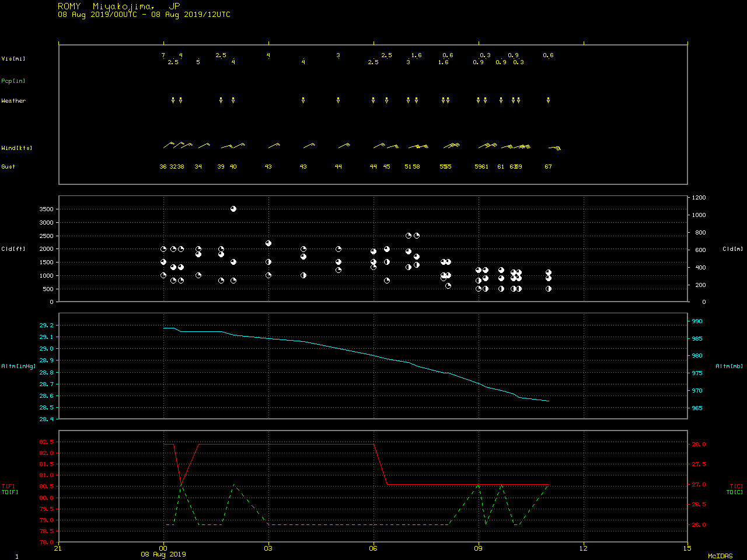Click the McIDAS label in the bottom corner
This screenshot has width=747, height=560.
click(x=720, y=556)
